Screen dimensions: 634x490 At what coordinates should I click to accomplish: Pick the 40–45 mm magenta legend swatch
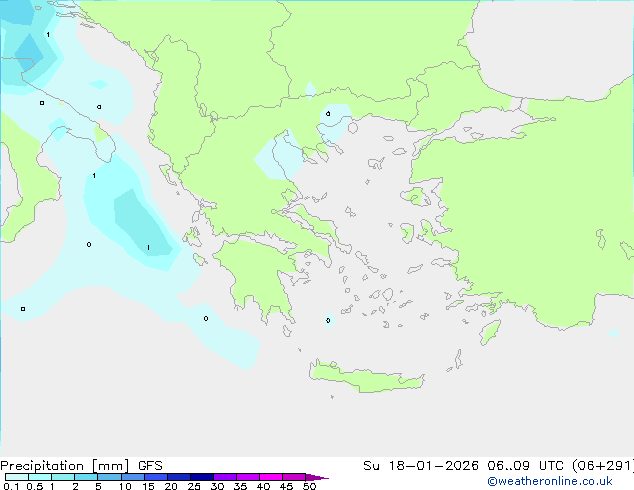(271, 477)
